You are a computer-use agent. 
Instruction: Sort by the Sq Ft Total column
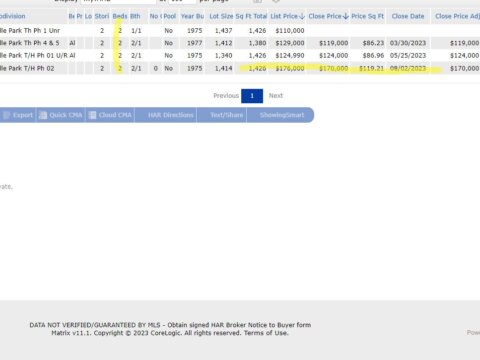coord(251,16)
